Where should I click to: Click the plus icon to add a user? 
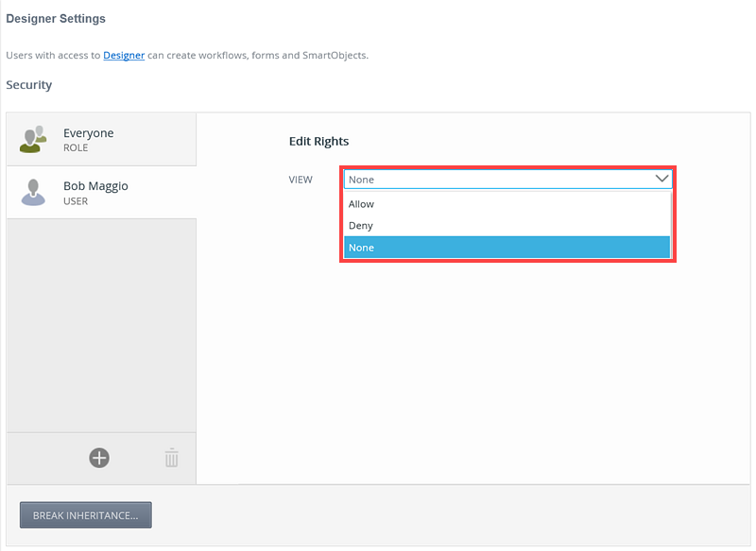pos(99,458)
